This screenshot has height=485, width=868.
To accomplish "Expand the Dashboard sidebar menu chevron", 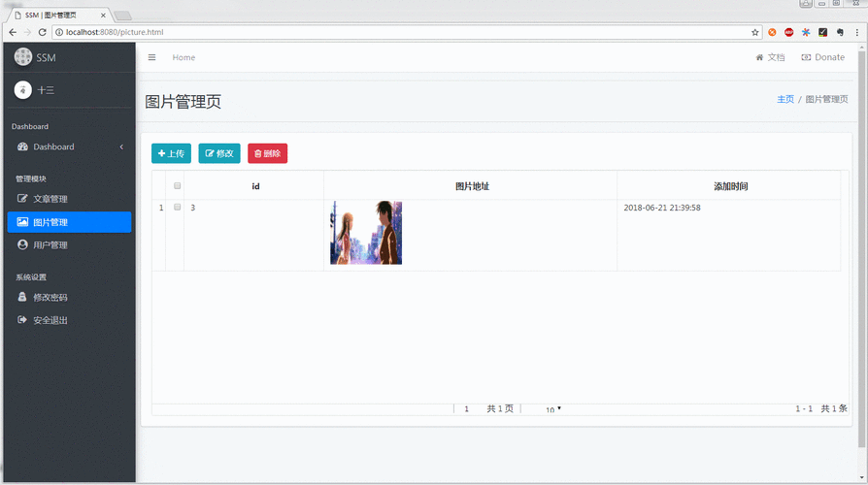I will point(121,147).
